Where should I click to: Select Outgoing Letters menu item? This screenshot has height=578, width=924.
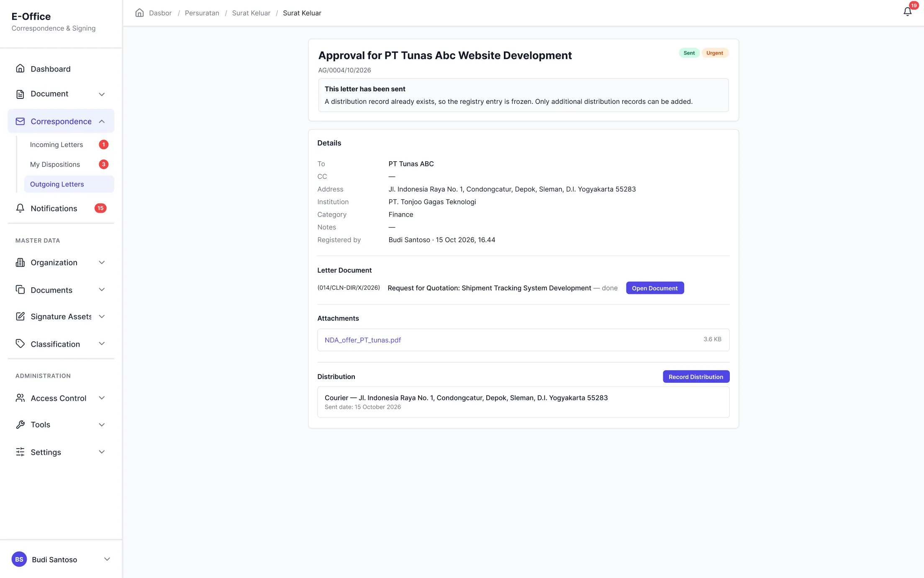click(69, 184)
